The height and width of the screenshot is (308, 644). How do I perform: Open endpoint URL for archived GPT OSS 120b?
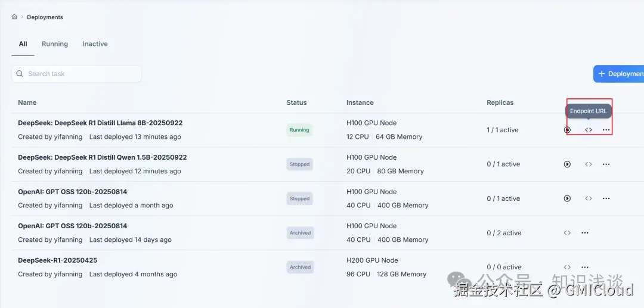567,233
